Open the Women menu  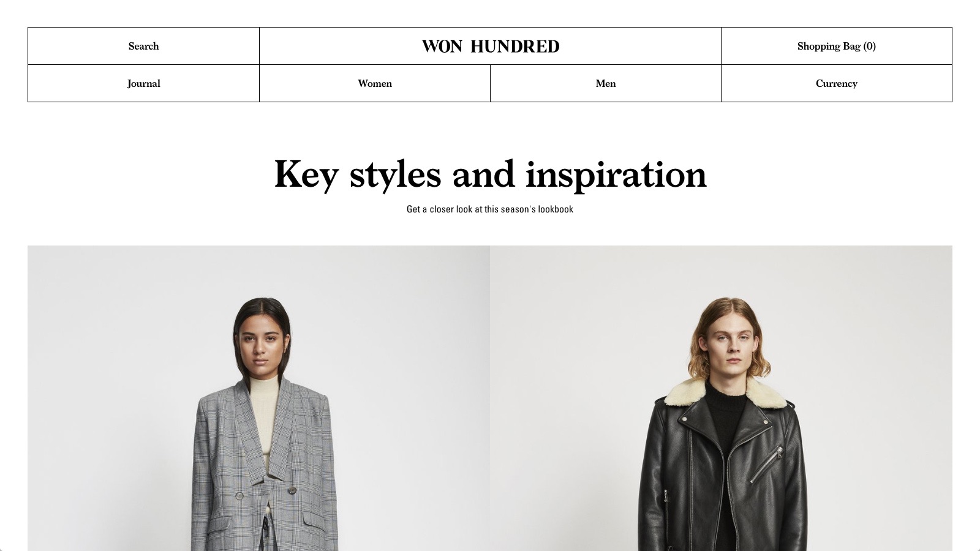375,83
